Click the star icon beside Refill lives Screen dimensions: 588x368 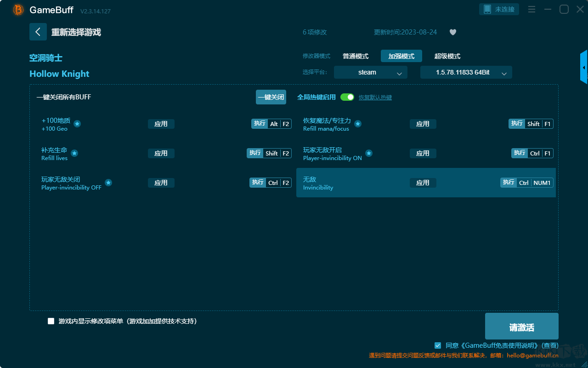click(74, 153)
